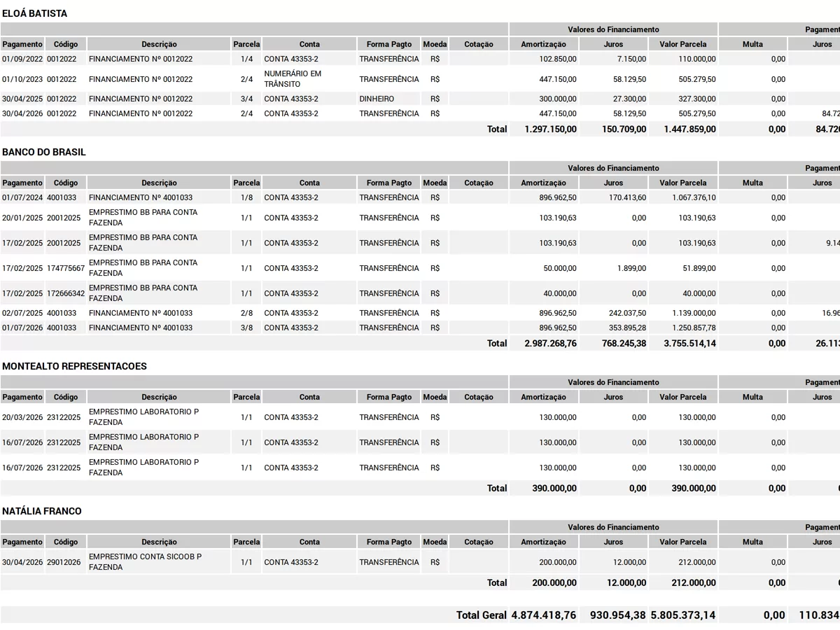Click the DINHEIRO payment form cell
Viewport: 840px width, 630px height.
click(377, 99)
